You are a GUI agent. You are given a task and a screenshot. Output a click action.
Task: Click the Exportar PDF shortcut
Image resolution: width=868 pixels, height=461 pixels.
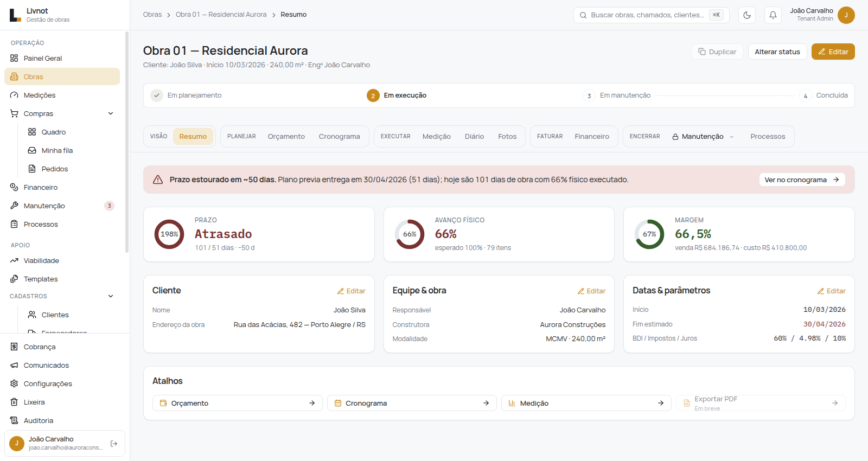(761, 403)
